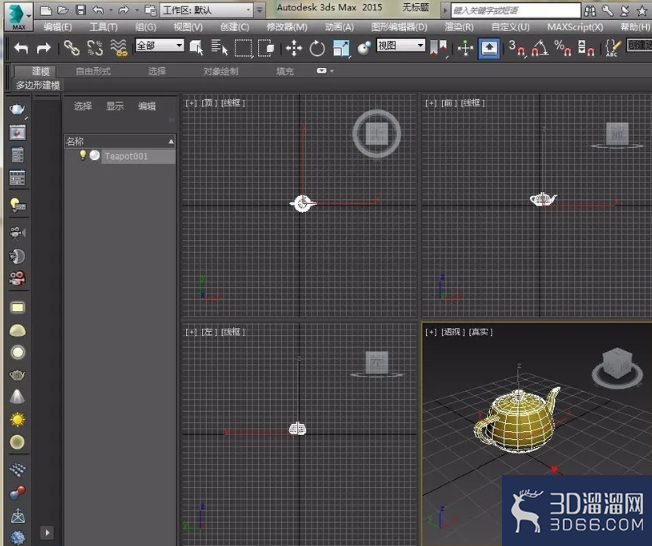This screenshot has height=546, width=652.
Task: Expand the redo history arrow in title bar
Action: point(137,10)
